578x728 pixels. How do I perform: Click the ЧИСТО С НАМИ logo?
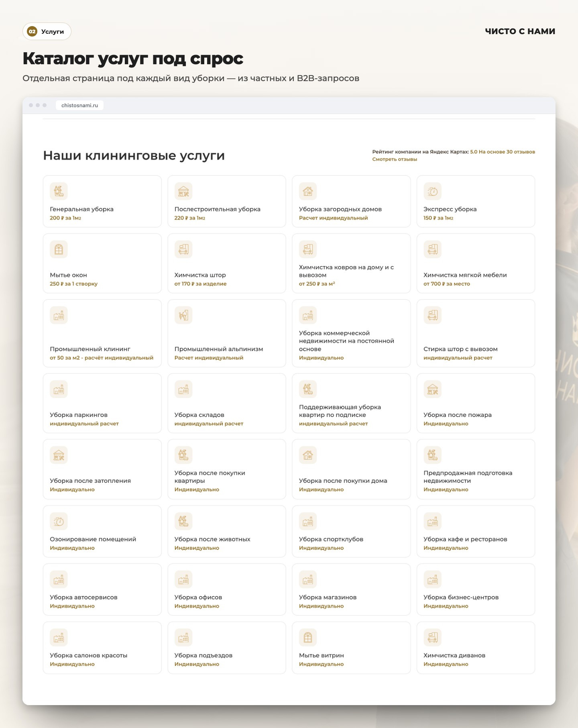tap(520, 31)
